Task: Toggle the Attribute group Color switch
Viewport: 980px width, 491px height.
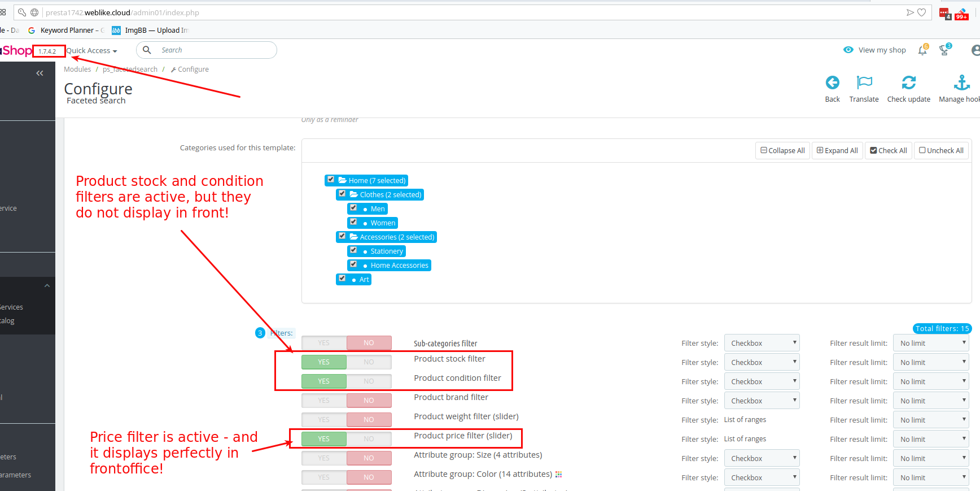Action: [x=347, y=477]
